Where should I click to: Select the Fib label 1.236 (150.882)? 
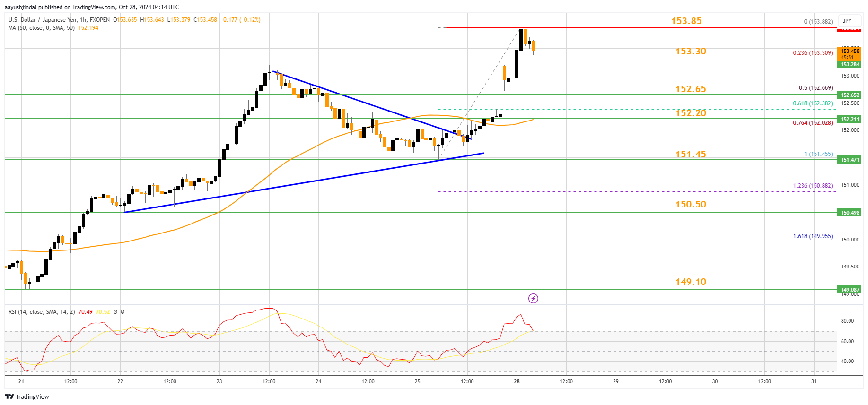point(813,186)
